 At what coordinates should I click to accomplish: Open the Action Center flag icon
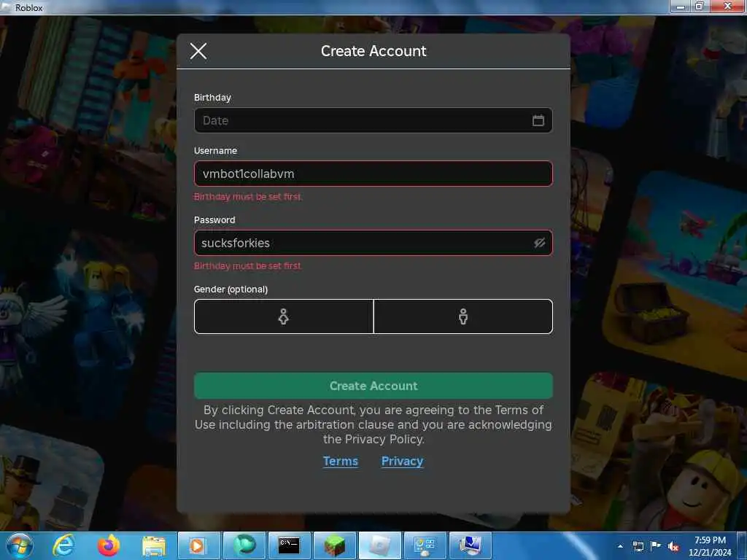(x=656, y=546)
